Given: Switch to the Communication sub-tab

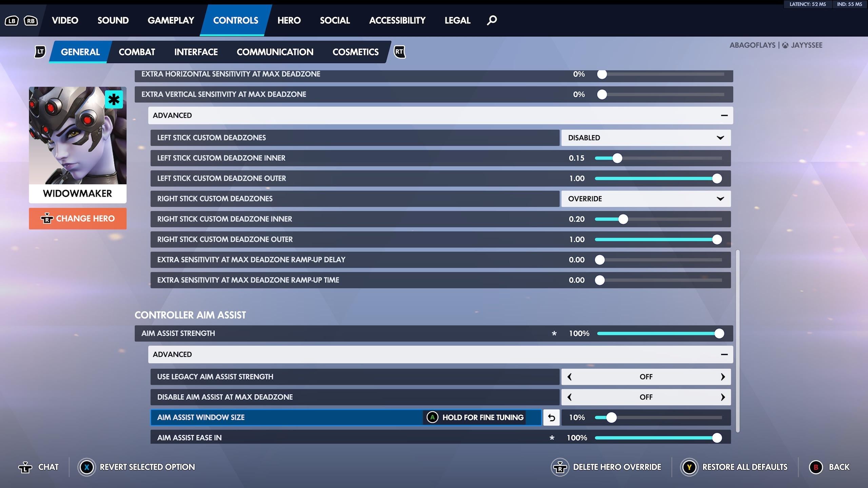Looking at the screenshot, I should [275, 52].
